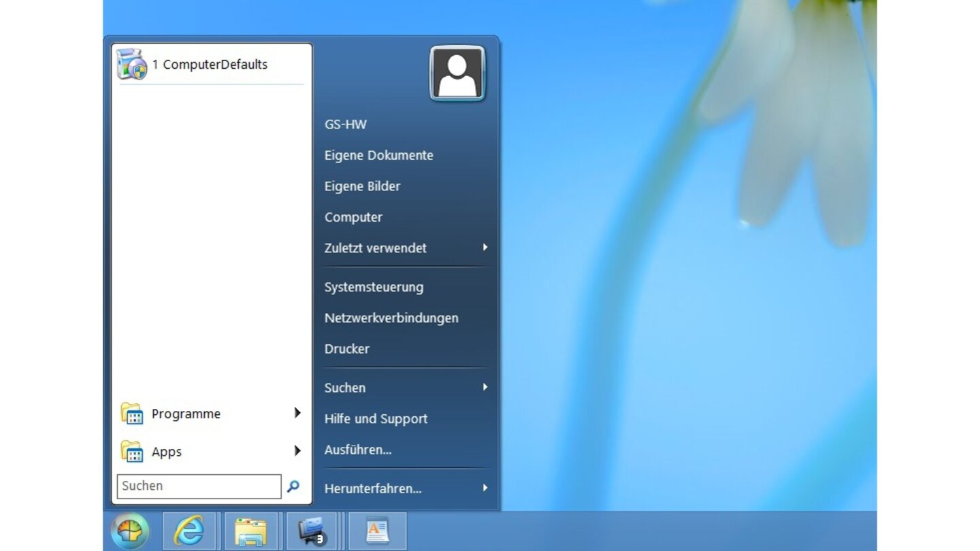
Task: Expand the Suchen submenu arrow
Action: coord(485,387)
